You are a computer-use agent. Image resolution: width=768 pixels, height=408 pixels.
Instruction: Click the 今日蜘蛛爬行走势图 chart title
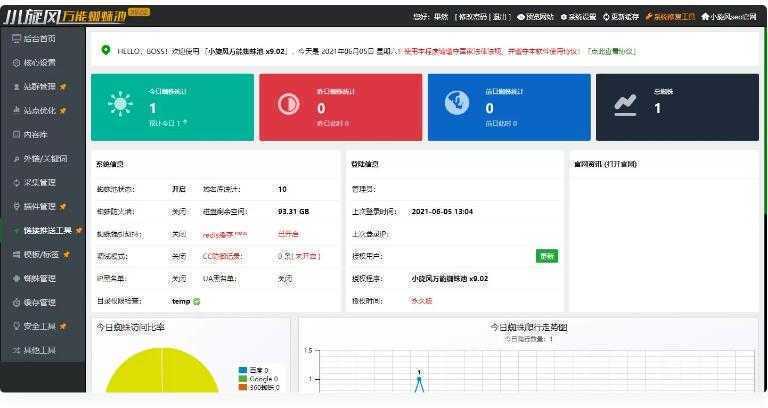coord(528,327)
